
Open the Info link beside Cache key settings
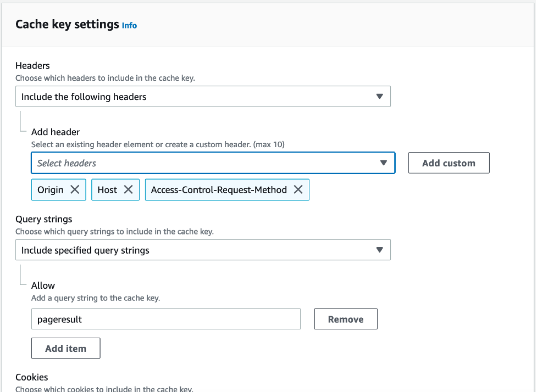[x=129, y=25]
